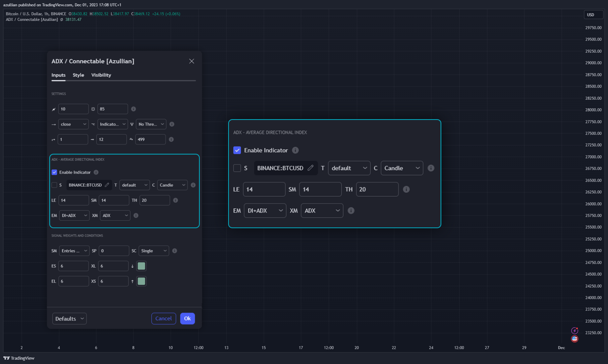Click info icon next to the 85 field
Viewport: 608px width, 364px height.
(x=134, y=109)
